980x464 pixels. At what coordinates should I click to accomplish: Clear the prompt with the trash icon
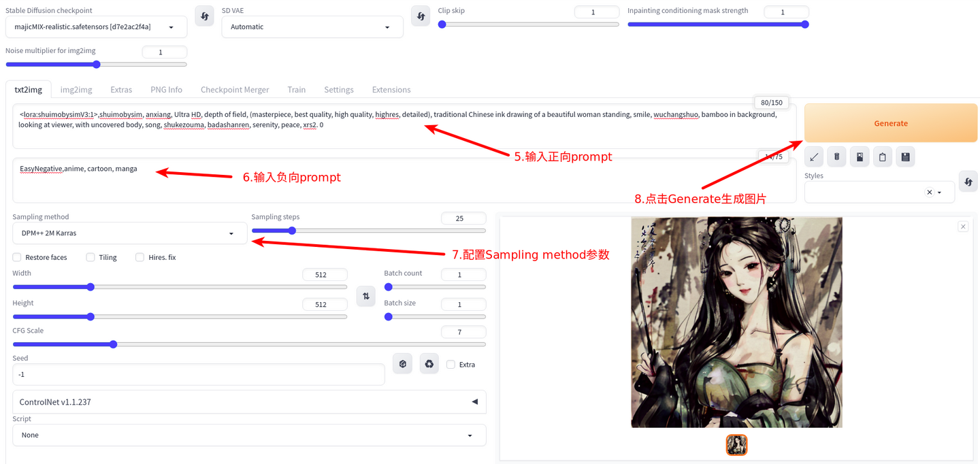(837, 157)
